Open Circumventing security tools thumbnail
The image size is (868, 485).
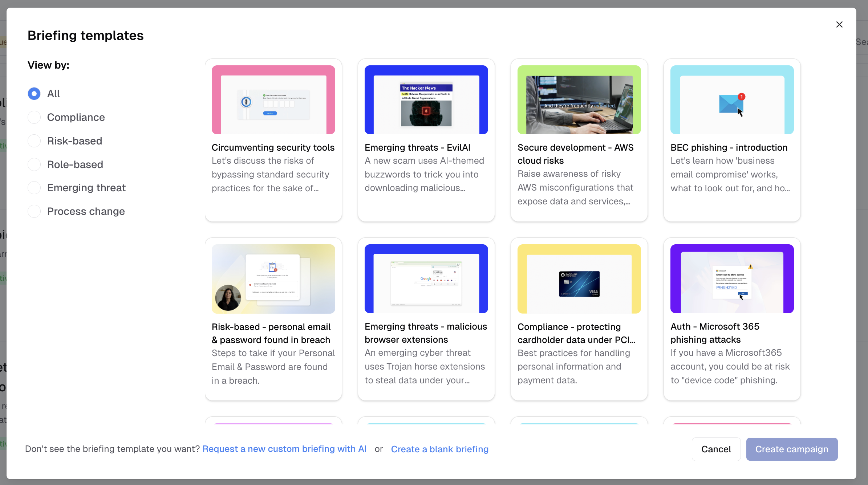[x=273, y=100]
